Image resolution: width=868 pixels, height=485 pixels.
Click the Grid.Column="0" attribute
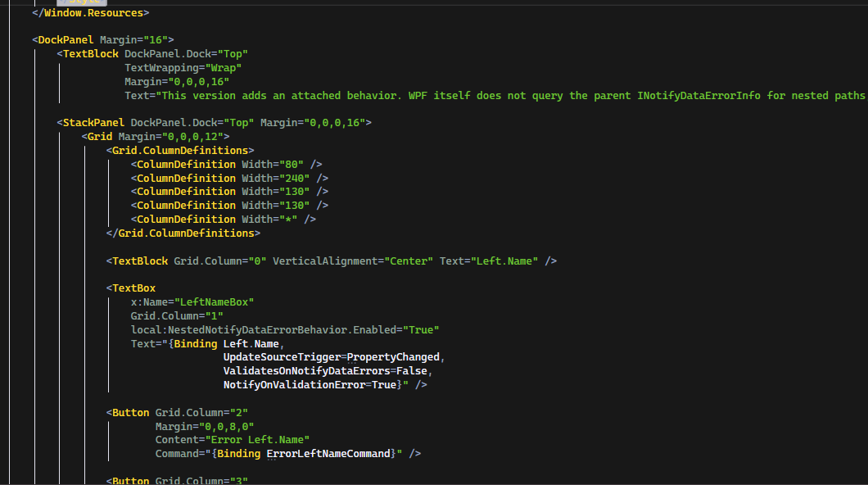coord(219,261)
